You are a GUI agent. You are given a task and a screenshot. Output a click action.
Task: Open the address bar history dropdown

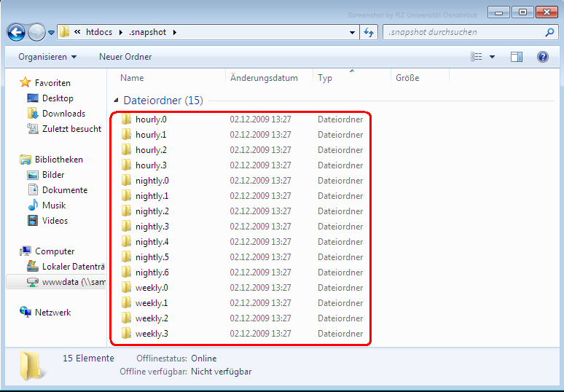pos(353,32)
